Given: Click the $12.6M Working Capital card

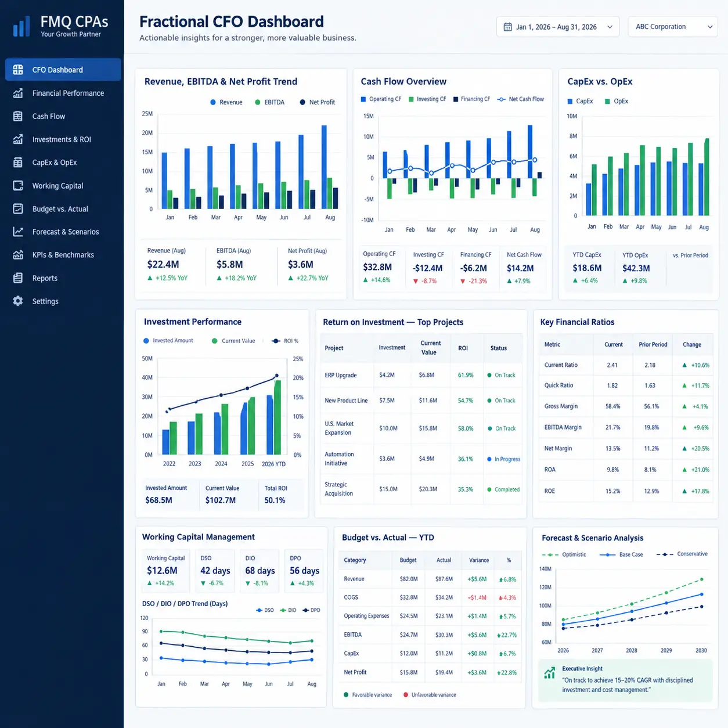Looking at the screenshot, I should 167,570.
